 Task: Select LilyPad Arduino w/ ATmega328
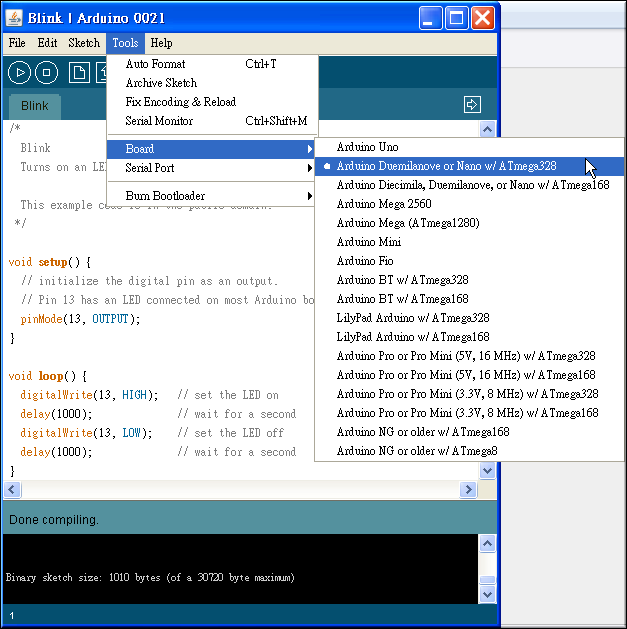[469, 318]
